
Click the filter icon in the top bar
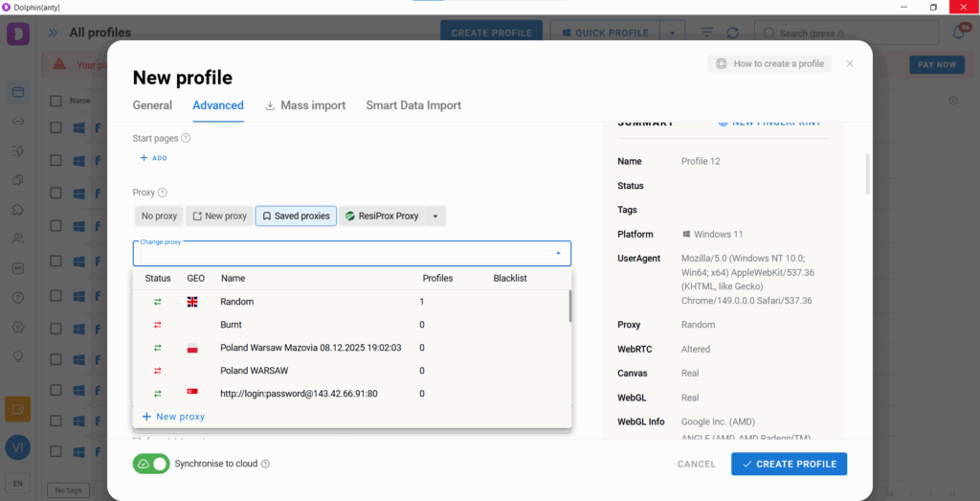[x=707, y=33]
